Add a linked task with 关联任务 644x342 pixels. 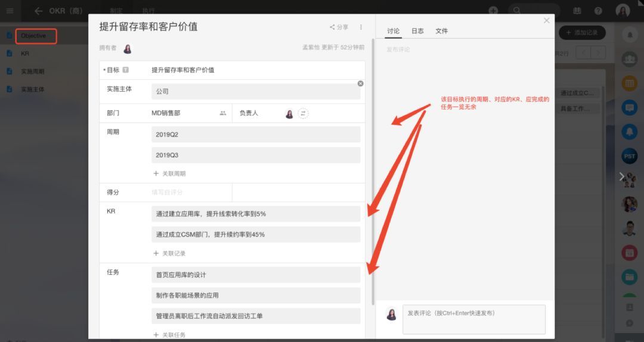point(169,335)
